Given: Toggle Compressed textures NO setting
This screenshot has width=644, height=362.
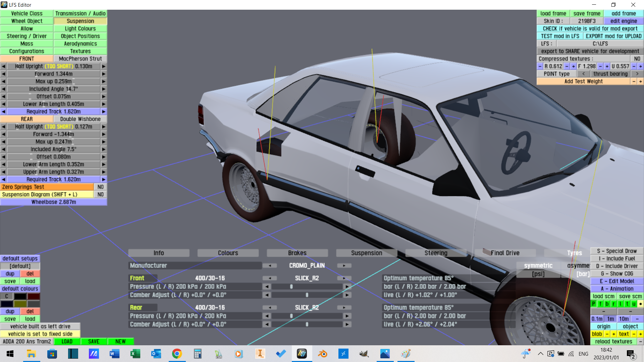Looking at the screenshot, I should (637, 59).
